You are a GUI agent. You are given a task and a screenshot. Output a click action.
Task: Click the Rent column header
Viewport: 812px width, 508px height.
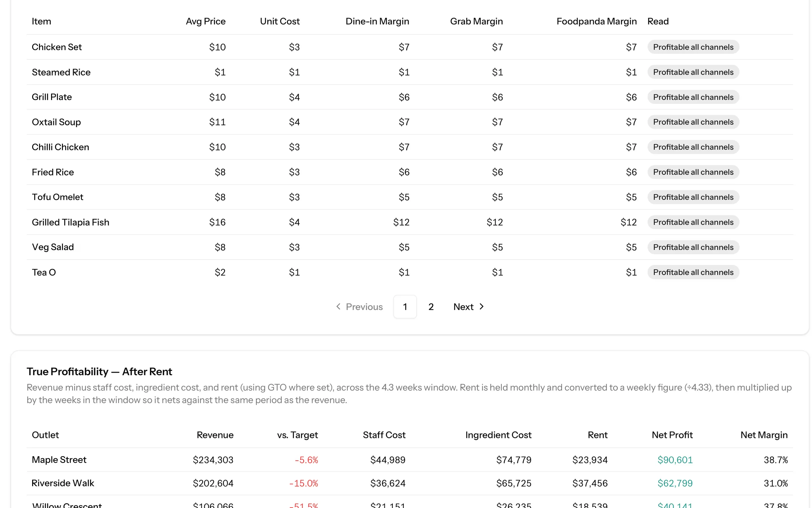pos(597,435)
